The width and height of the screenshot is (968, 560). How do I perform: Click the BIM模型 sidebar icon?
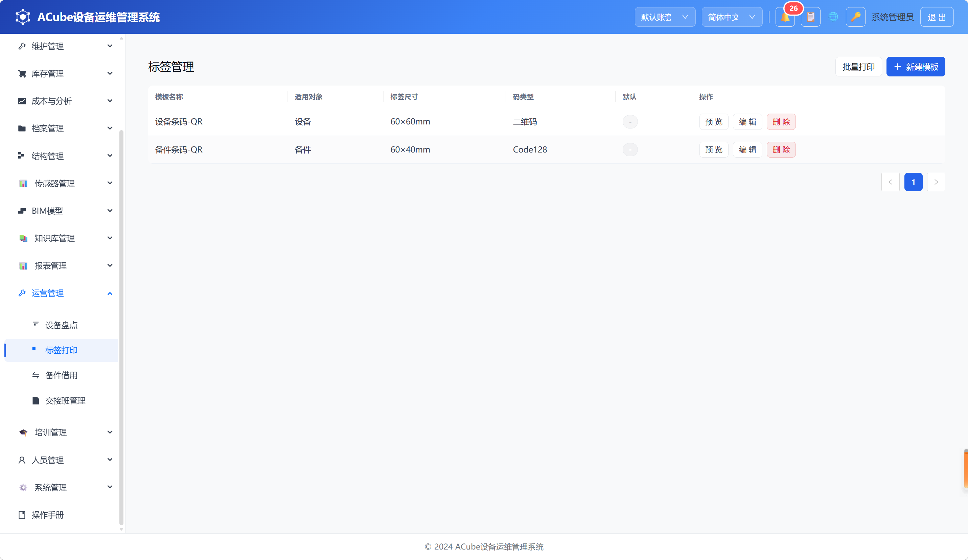point(22,211)
